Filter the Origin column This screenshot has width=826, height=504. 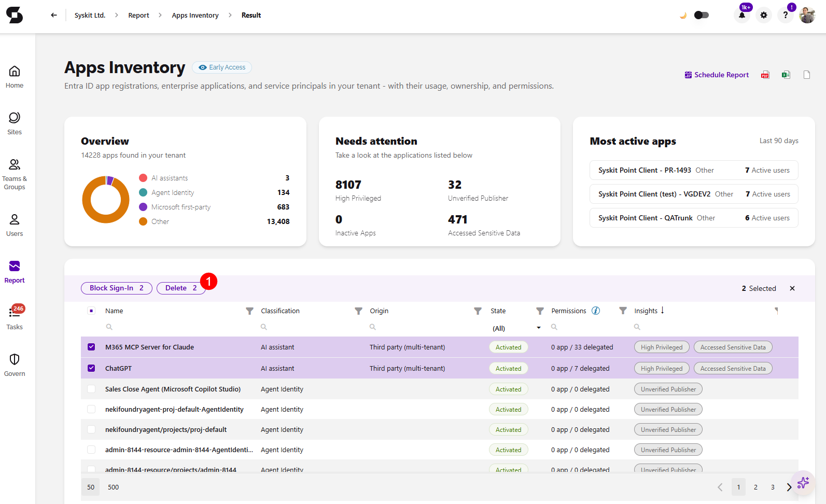478,311
